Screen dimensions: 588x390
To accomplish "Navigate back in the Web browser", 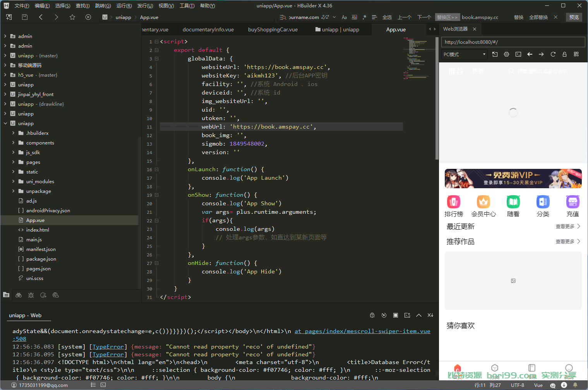I will 530,54.
